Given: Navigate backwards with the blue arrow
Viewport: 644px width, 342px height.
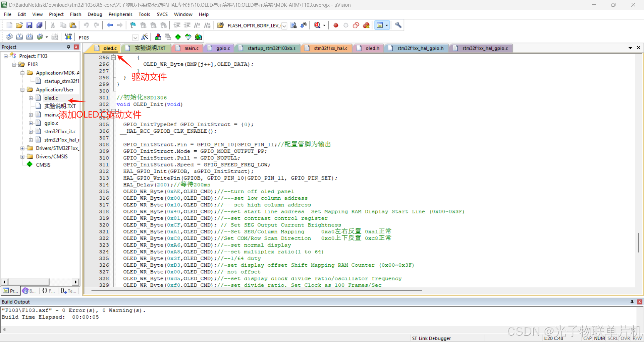Looking at the screenshot, I should (110, 25).
